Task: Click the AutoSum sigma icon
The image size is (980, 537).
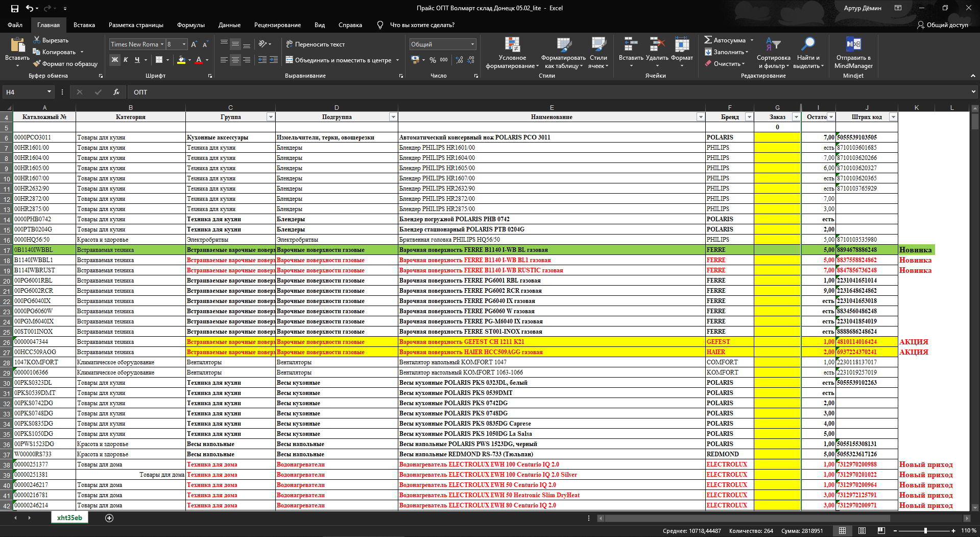Action: tap(708, 40)
